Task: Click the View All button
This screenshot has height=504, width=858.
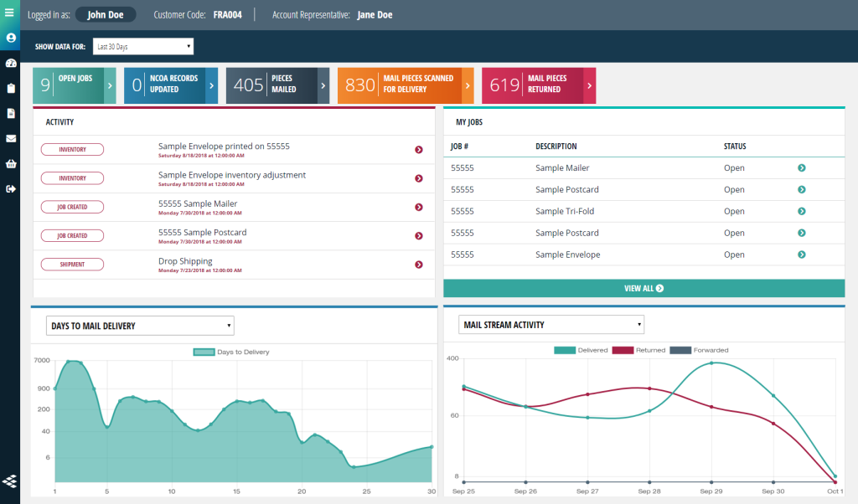Action: [x=643, y=288]
